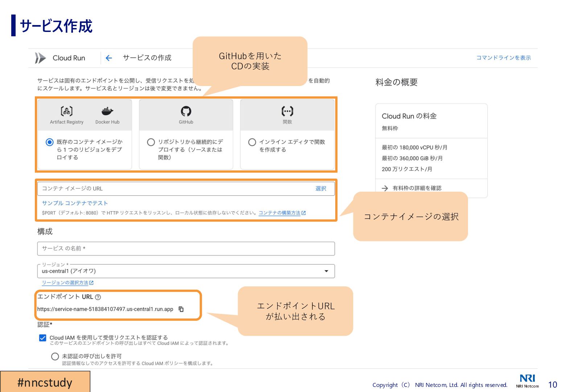This screenshot has width=566, height=392.
Task: Click the endpoint URL text service-name-518384107497
Action: (105, 309)
